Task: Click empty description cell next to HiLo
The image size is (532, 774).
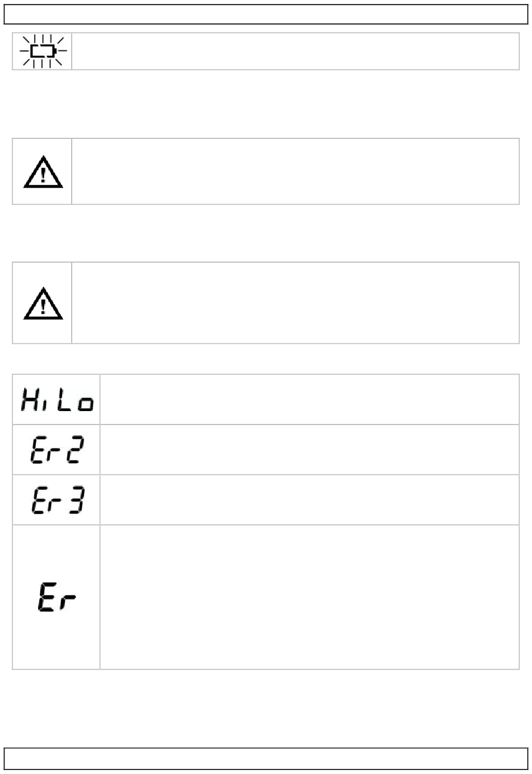Action: pyautogui.click(x=310, y=399)
